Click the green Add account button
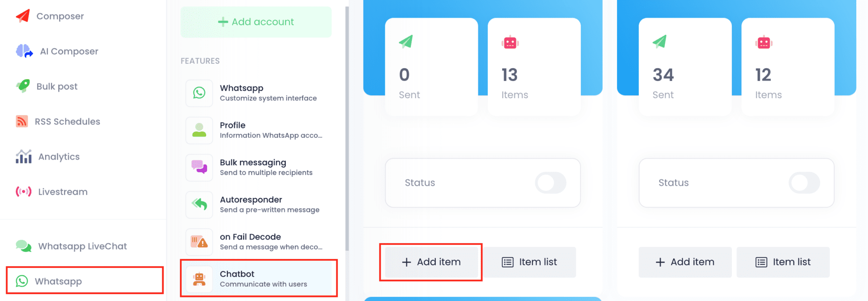 256,22
